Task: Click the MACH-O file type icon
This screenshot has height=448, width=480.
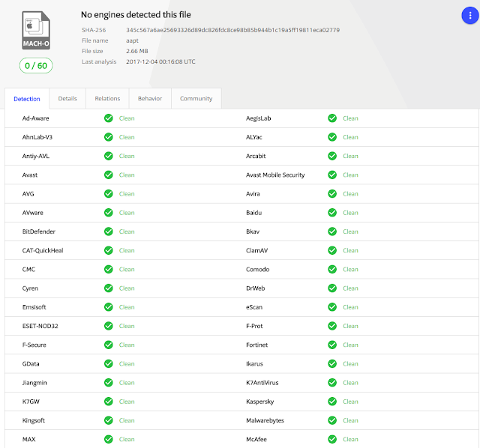Action: coord(36,30)
